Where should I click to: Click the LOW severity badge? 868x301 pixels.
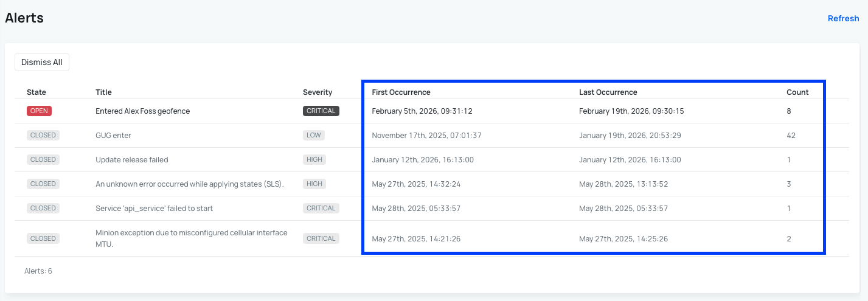314,136
